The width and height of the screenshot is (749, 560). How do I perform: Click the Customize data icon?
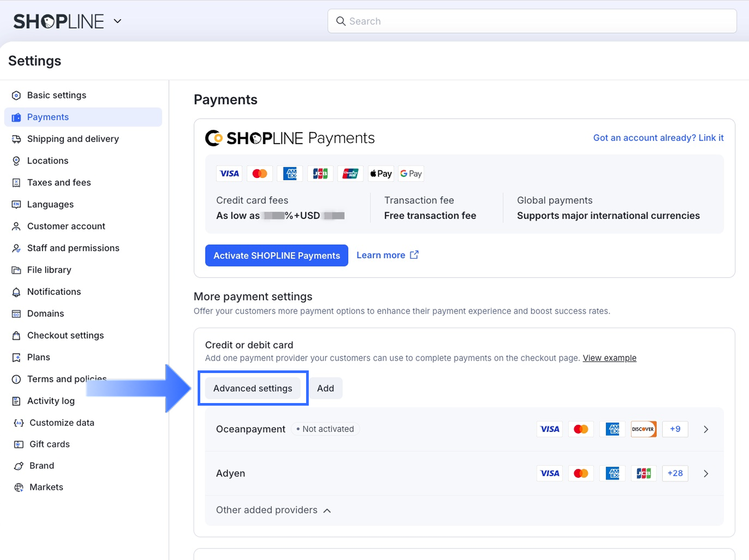(19, 423)
